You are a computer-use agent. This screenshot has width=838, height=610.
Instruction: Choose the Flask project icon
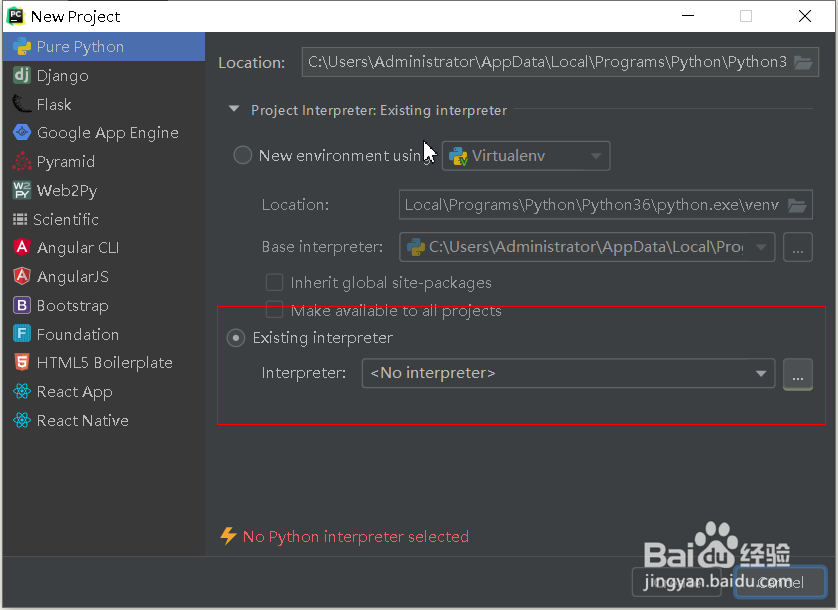pyautogui.click(x=21, y=104)
